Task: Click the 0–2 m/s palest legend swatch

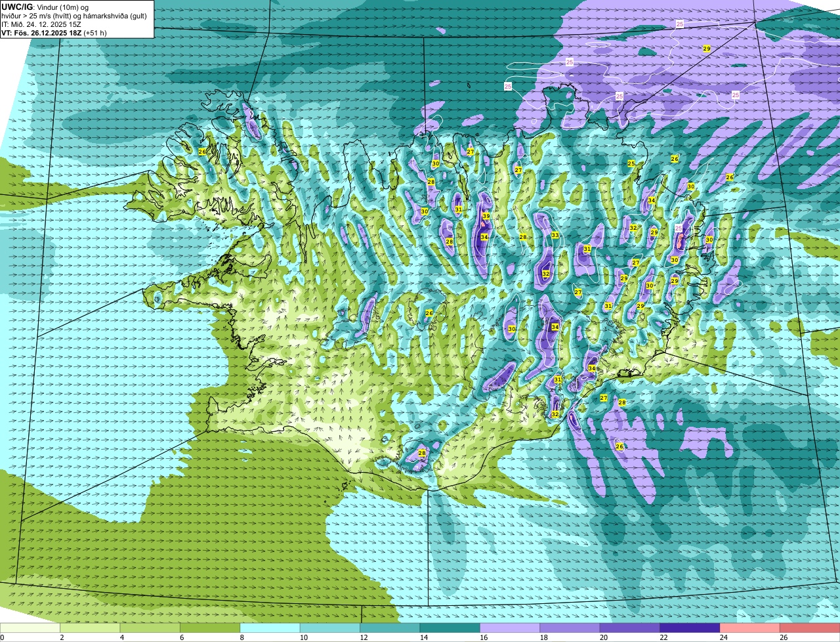Action: pos(30,628)
